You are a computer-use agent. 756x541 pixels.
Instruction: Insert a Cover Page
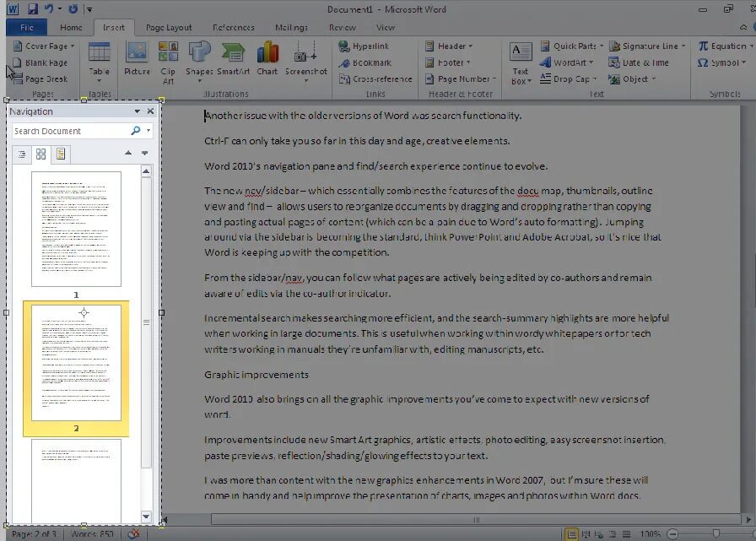pyautogui.click(x=44, y=46)
